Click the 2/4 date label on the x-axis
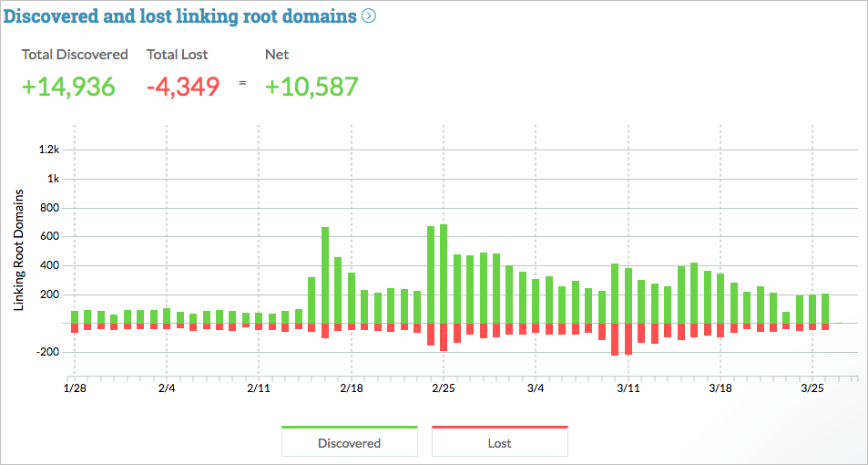Screen dimensions: 868x465 (167, 388)
